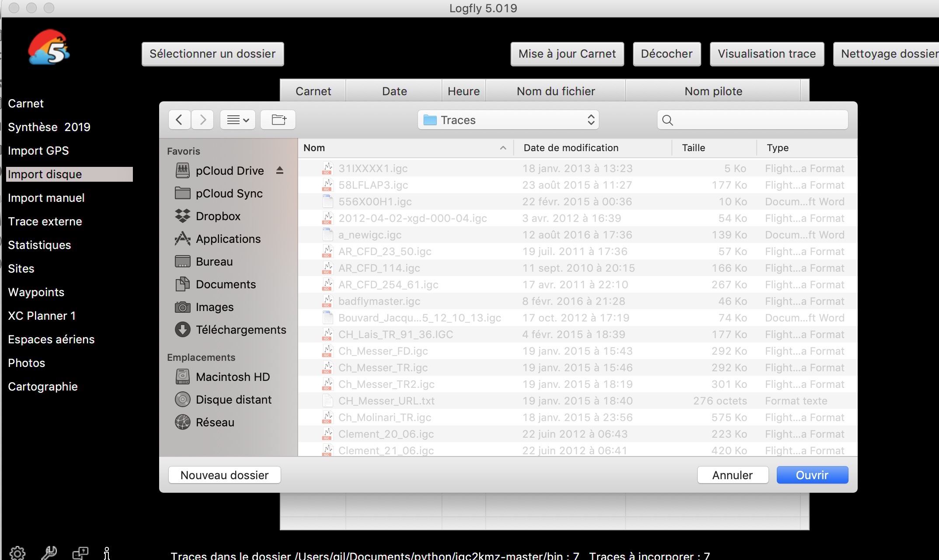This screenshot has height=560, width=939.
Task: Click the Nom du fichier table header
Action: 556,91
